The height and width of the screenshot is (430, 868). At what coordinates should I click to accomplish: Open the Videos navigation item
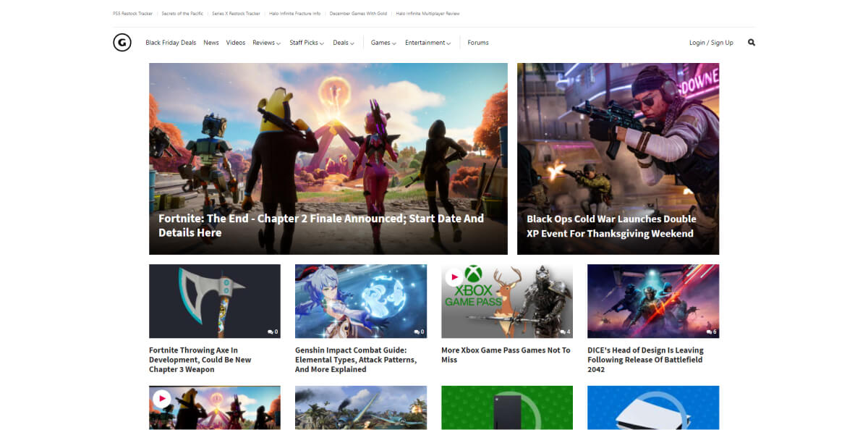coord(235,43)
